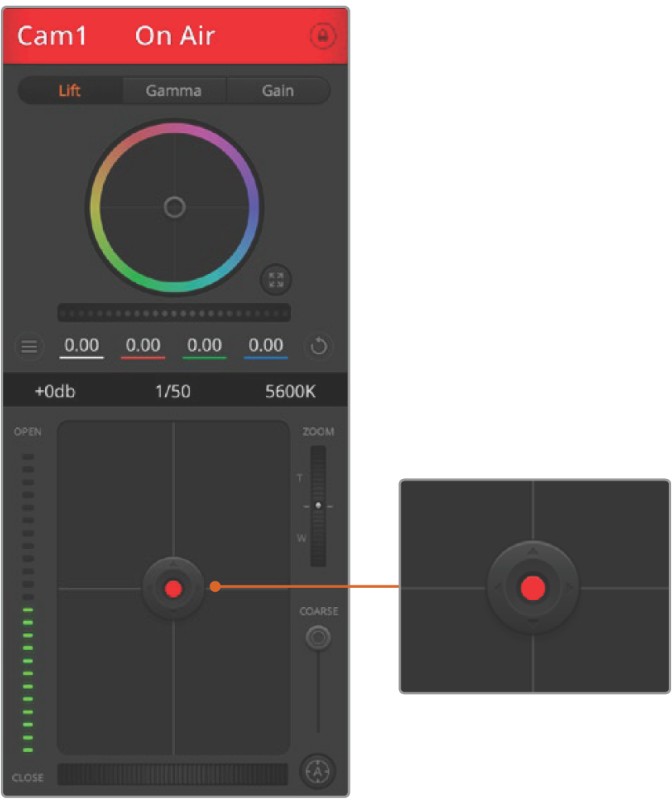The image size is (672, 803).
Task: Open the 1/50 shutter speed setting
Action: [172, 393]
